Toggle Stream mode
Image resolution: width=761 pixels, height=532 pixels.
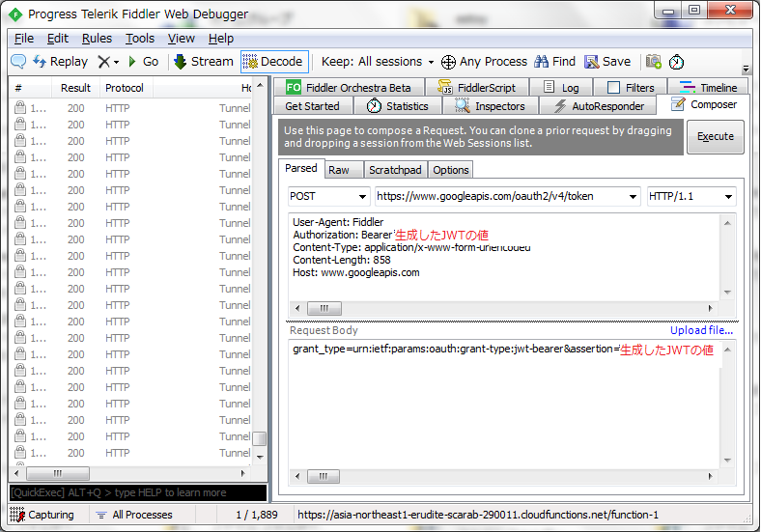tap(204, 62)
